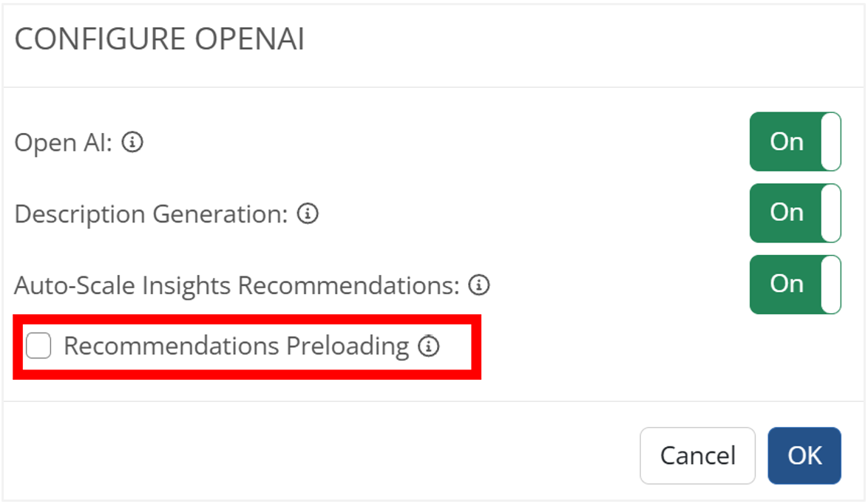The image size is (868, 504).
Task: Click info icon next to Auto-Scale Insights Recommendations
Action: [479, 285]
